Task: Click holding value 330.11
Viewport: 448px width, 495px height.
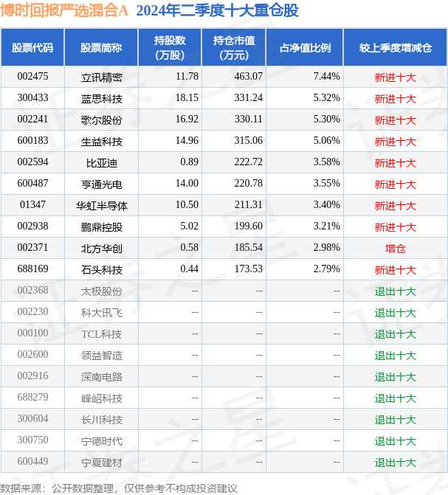Action: pyautogui.click(x=248, y=120)
